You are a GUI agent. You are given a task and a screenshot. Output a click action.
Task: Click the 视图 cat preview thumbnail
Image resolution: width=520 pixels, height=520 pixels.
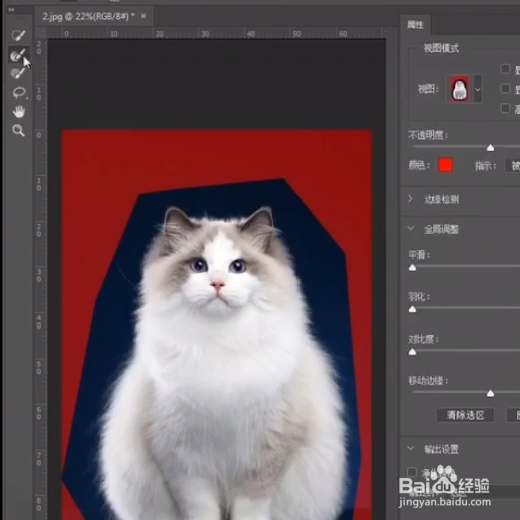point(460,89)
